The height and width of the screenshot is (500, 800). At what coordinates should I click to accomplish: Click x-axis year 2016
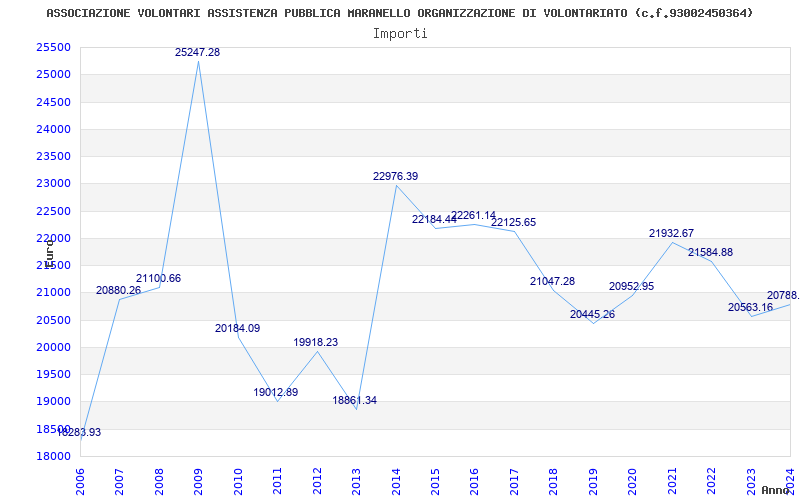point(474,481)
